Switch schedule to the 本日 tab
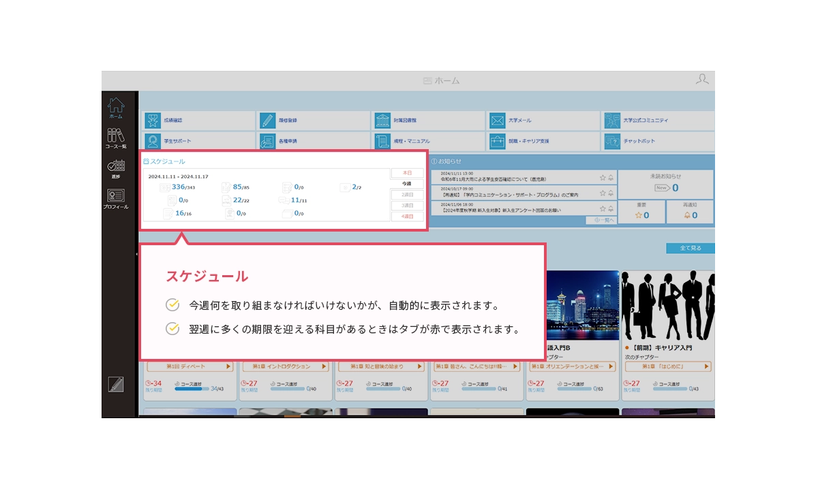This screenshot has height=504, width=818. 407,173
